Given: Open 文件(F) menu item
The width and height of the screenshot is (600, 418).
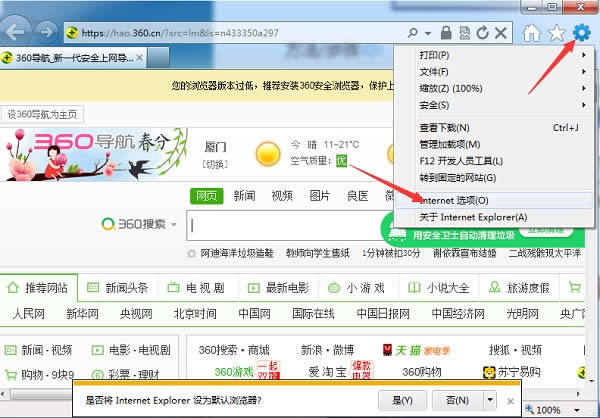Looking at the screenshot, I should [494, 72].
